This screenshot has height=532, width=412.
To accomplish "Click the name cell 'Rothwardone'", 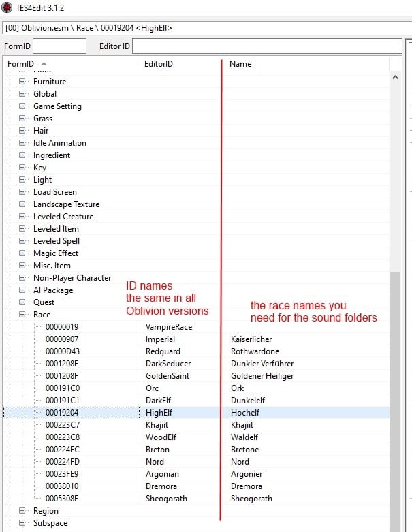I will [x=255, y=351].
